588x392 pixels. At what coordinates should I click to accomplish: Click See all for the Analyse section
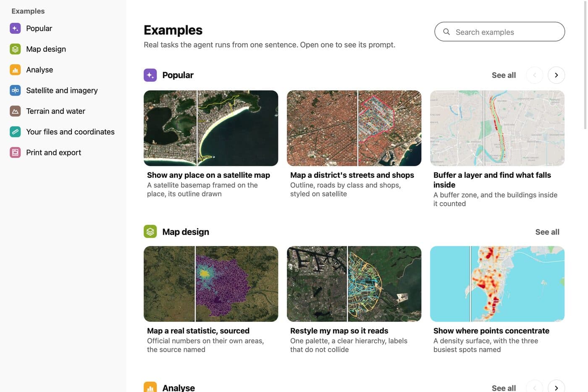[504, 388]
